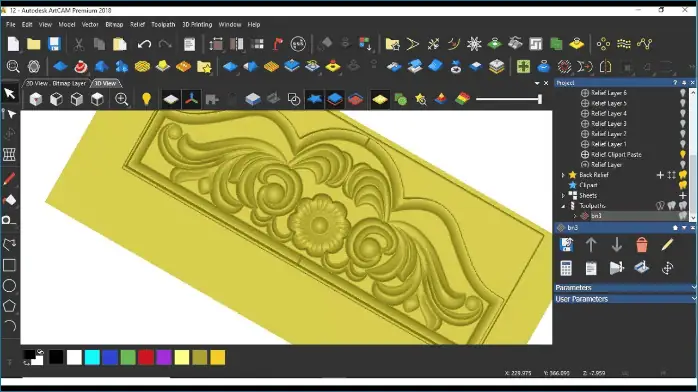The width and height of the screenshot is (698, 392).
Task: Open the Toolpath menu
Action: coord(163,24)
